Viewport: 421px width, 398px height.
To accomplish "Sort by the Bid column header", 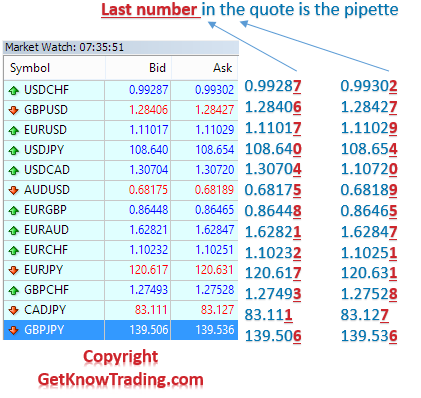I will pyautogui.click(x=138, y=68).
